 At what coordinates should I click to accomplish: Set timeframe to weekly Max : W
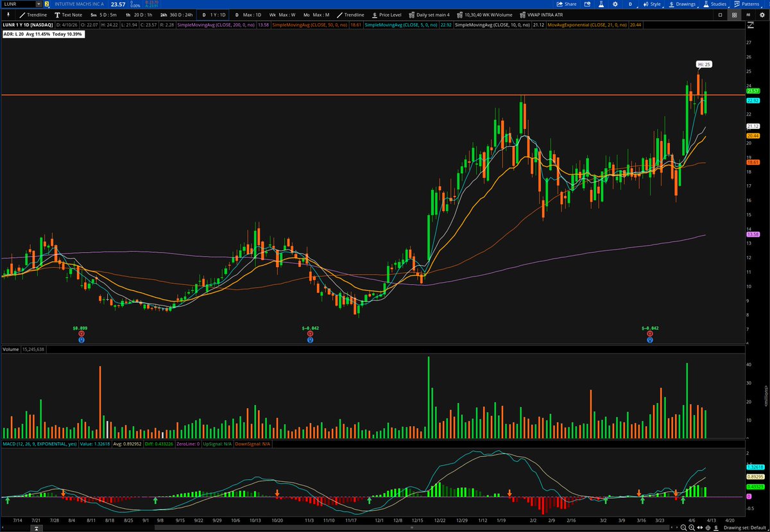click(x=282, y=14)
